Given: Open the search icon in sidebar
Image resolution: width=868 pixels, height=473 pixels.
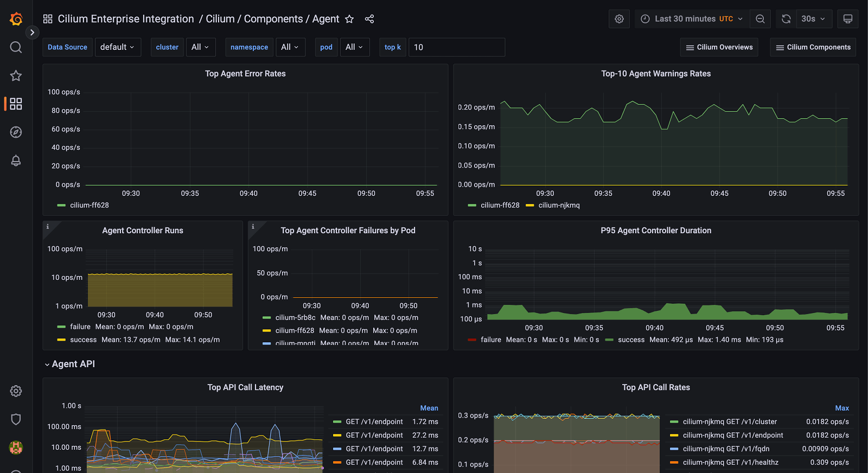Looking at the screenshot, I should 16,47.
